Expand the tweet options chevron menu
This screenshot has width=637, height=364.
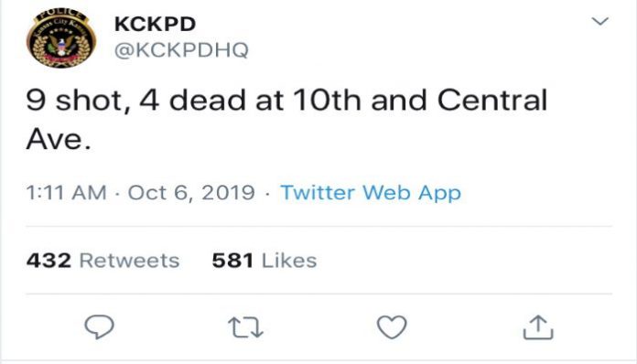(600, 21)
